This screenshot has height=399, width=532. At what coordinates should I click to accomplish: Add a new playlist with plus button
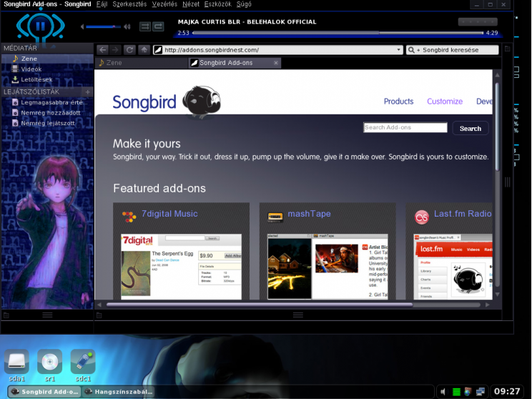coord(87,92)
